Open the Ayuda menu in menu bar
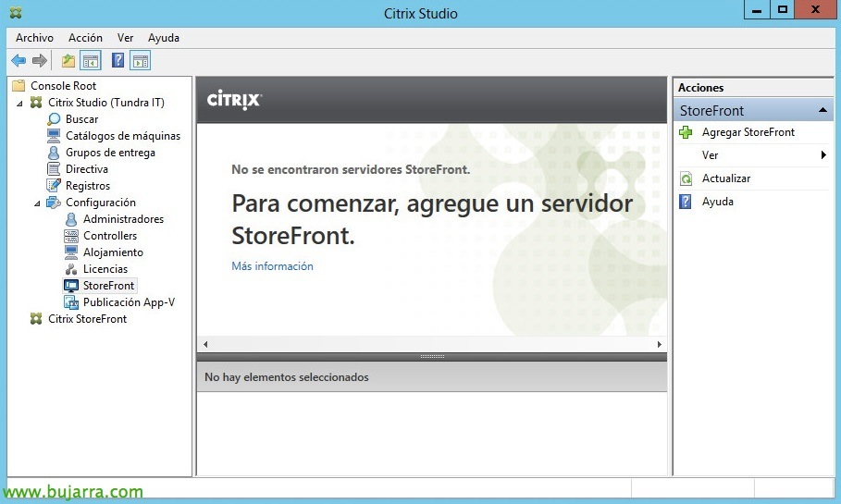Viewport: 841px width, 504px height. click(164, 38)
